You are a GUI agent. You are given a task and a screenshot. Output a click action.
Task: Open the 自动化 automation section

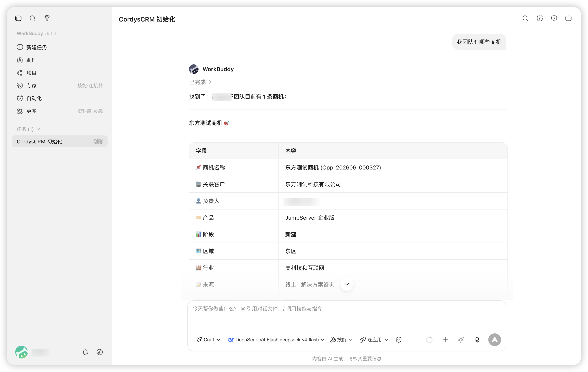pos(29,98)
